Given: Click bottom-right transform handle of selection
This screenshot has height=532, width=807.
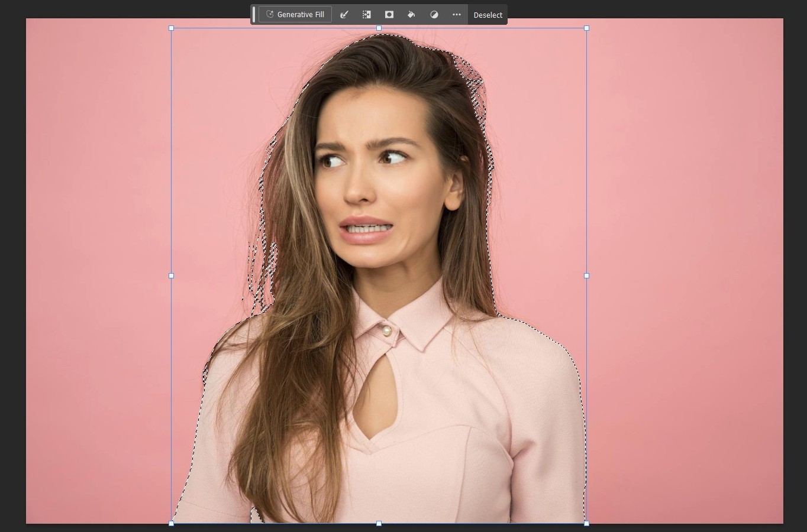Looking at the screenshot, I should (x=586, y=523).
